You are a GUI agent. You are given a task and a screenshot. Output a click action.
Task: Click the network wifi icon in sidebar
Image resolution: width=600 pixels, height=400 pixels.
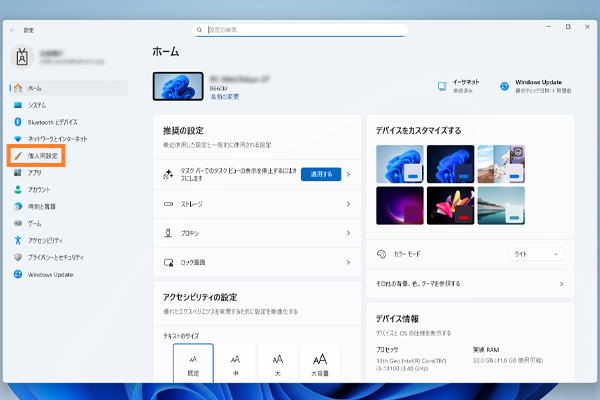point(18,139)
